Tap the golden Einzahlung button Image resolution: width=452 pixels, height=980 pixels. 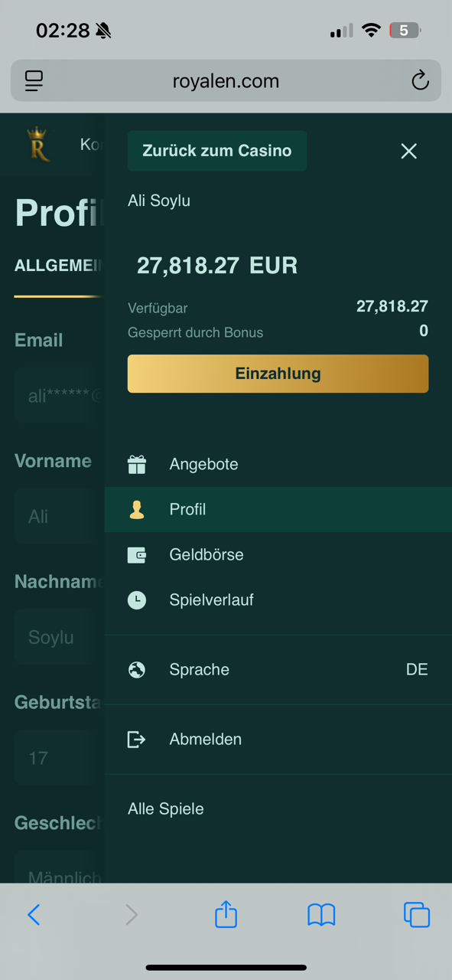click(x=278, y=374)
